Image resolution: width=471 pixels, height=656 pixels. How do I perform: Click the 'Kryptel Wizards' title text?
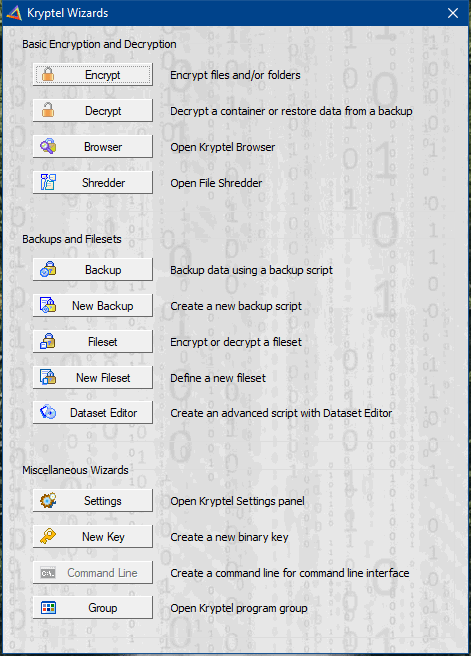(68, 13)
